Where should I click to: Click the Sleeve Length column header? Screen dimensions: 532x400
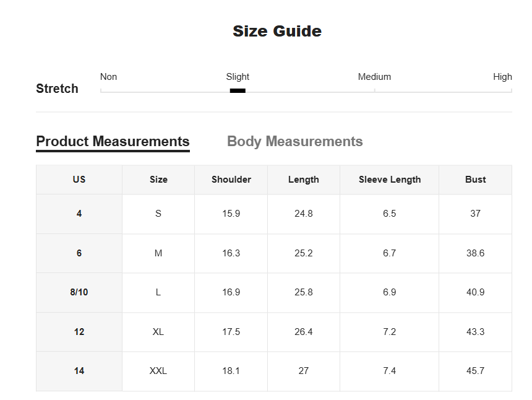[x=390, y=180]
